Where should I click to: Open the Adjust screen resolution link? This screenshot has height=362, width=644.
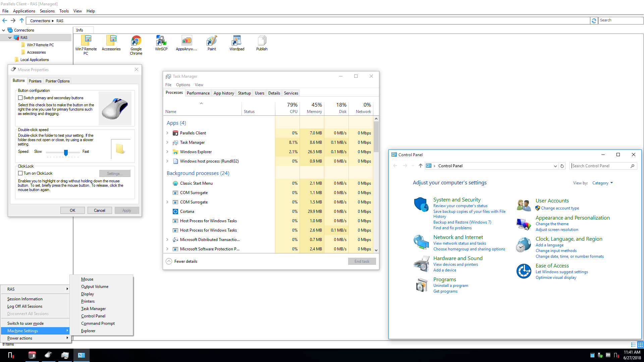tap(557, 230)
